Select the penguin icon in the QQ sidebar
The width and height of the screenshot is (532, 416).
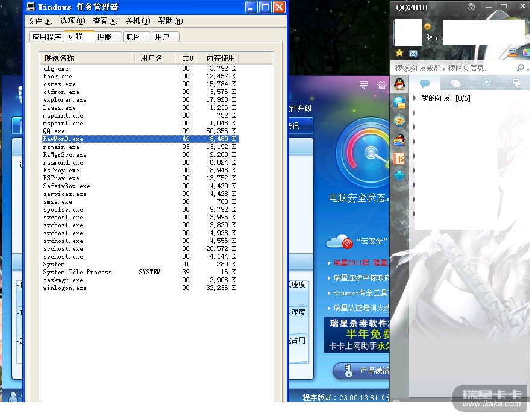point(399,84)
